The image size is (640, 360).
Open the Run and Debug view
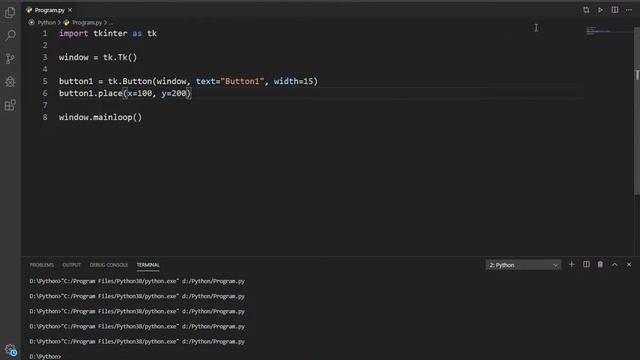tap(10, 82)
